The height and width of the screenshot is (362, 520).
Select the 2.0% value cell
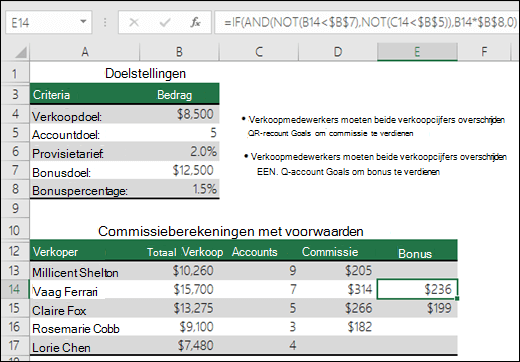[x=179, y=152]
